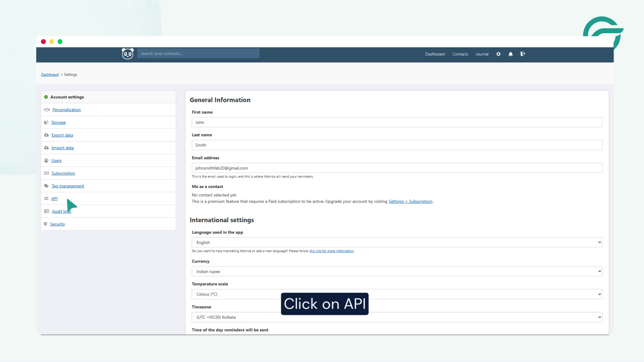Click the Export data cloud icon
Viewport: 644px width, 362px height.
pos(46,135)
